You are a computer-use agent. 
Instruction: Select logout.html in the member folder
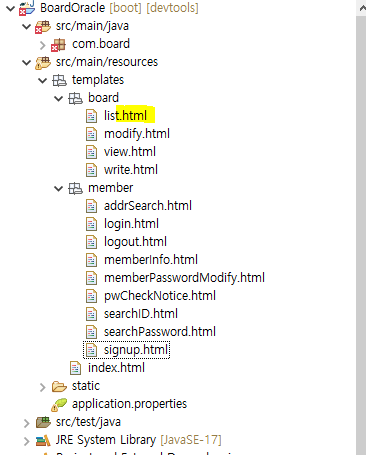pos(135,242)
